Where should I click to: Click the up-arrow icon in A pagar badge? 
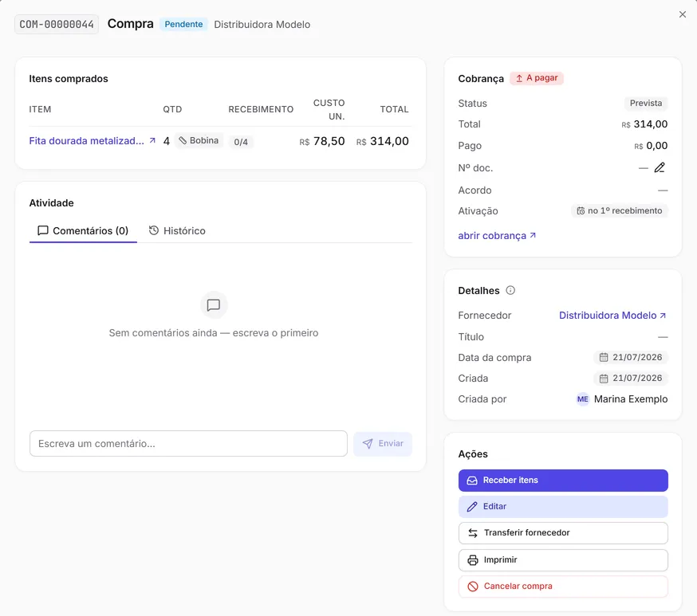pos(519,78)
